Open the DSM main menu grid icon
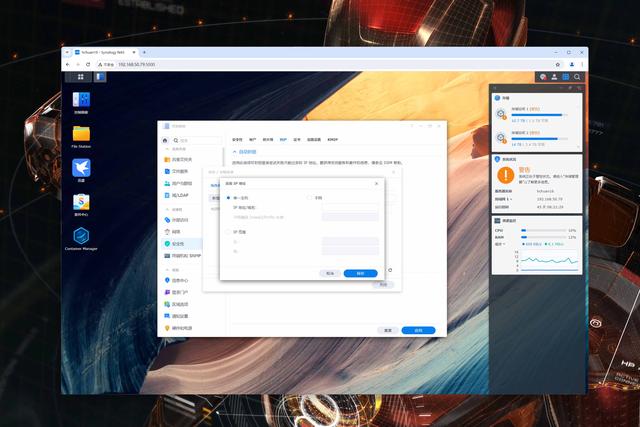The height and width of the screenshot is (427, 640). (x=80, y=77)
